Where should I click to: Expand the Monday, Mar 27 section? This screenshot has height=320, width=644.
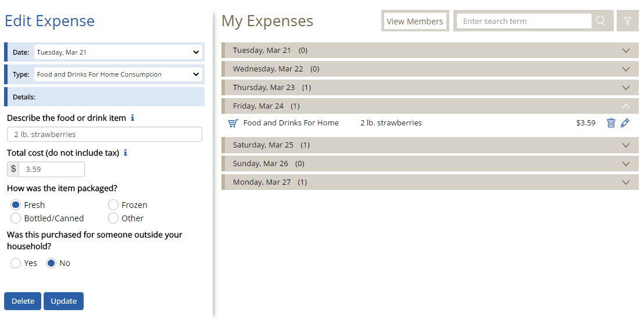click(x=626, y=182)
